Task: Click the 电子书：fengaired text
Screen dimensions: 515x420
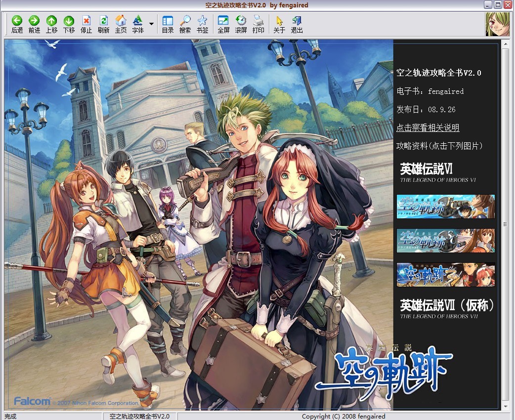Action: (x=430, y=91)
